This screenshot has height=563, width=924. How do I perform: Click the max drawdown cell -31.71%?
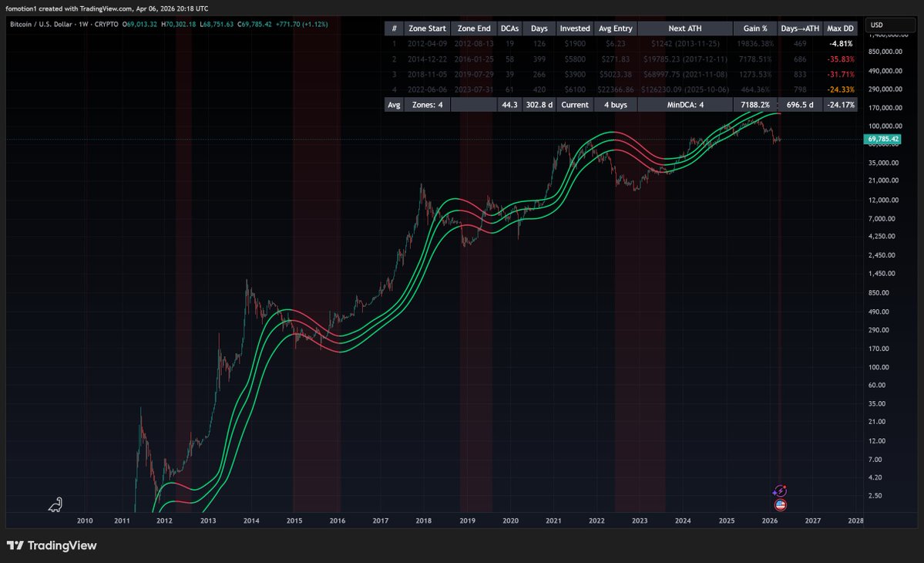[840, 74]
